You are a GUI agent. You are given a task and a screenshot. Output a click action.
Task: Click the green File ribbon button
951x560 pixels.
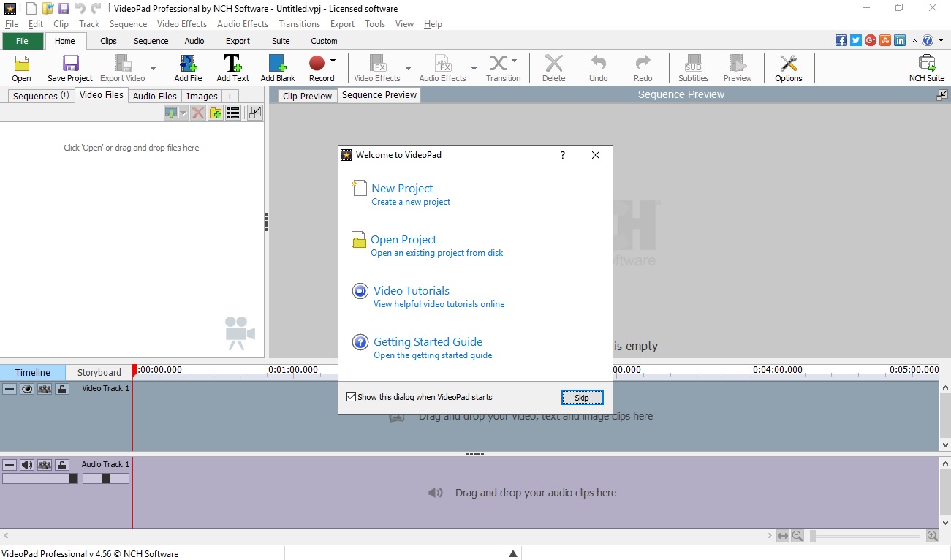[x=22, y=41]
